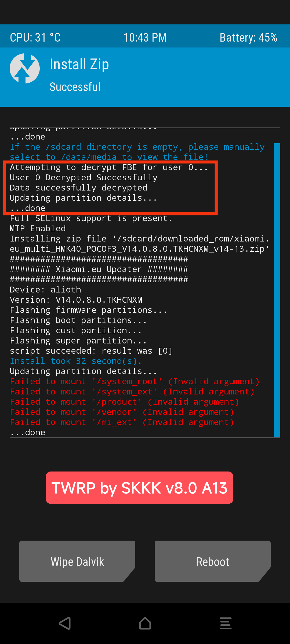Click the blue console scrollbar
This screenshot has height=644, width=290.
277,290
